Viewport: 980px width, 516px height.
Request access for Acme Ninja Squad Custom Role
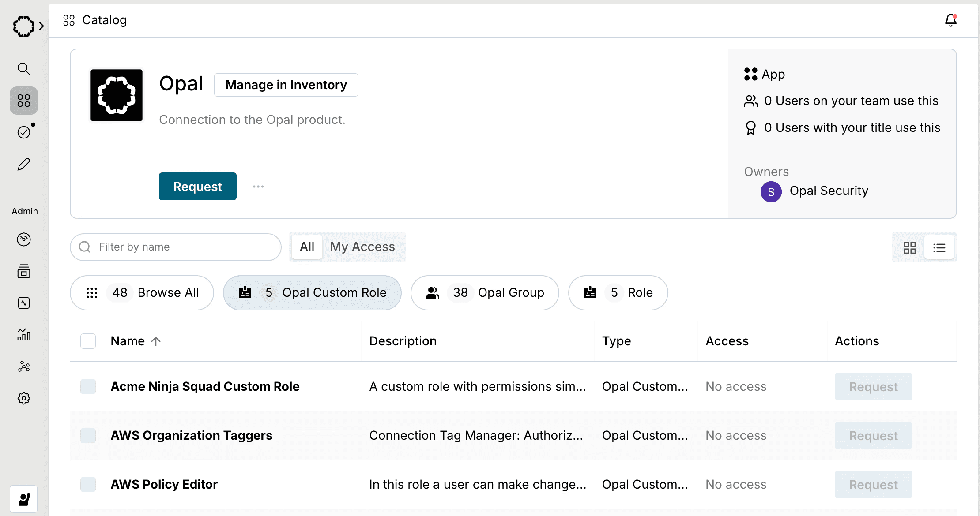(x=873, y=387)
